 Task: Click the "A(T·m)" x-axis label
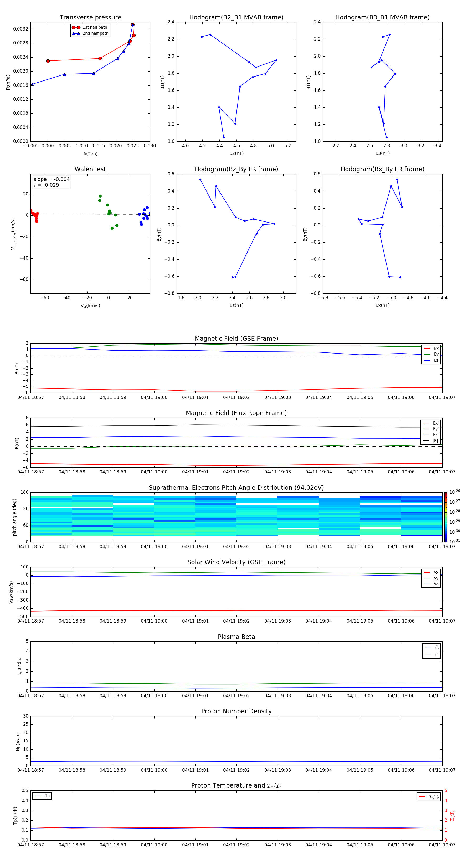pyautogui.click(x=90, y=154)
